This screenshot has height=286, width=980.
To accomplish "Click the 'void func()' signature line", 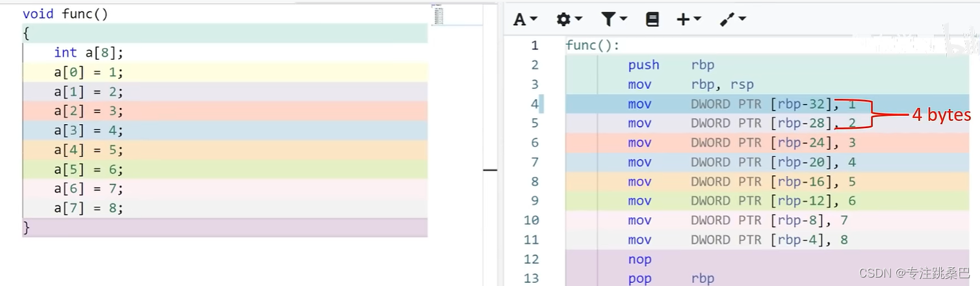I will point(65,14).
